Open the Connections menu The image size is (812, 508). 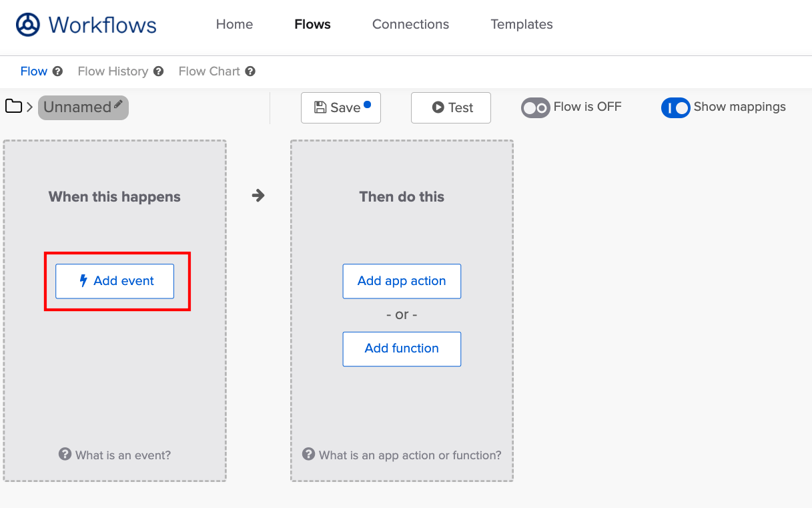coord(410,25)
